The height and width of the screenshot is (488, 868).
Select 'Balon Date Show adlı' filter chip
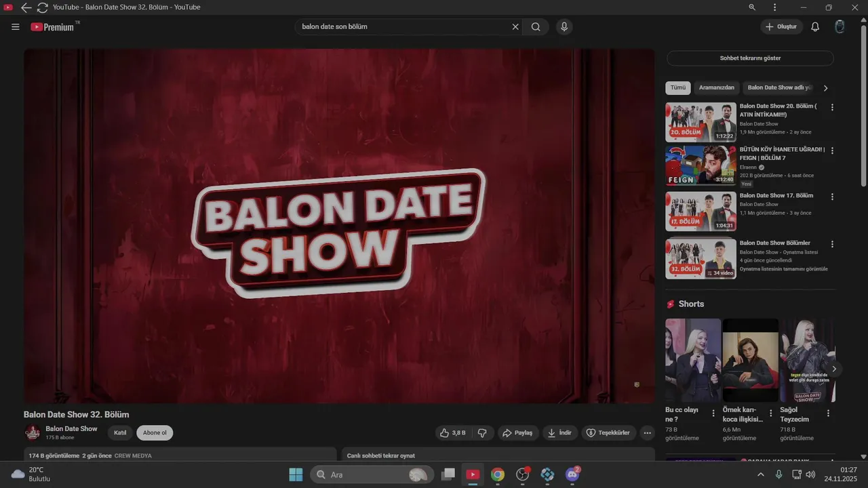[x=779, y=87]
